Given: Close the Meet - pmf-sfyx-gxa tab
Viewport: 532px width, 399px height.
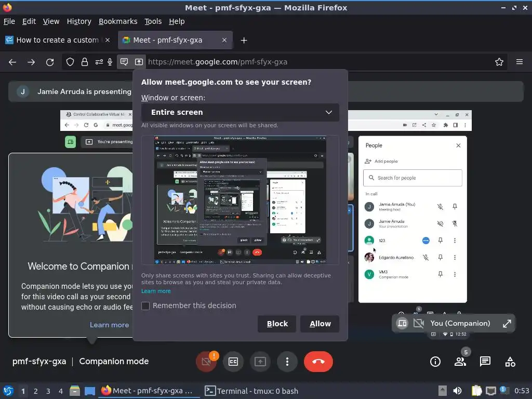Looking at the screenshot, I should (224, 40).
